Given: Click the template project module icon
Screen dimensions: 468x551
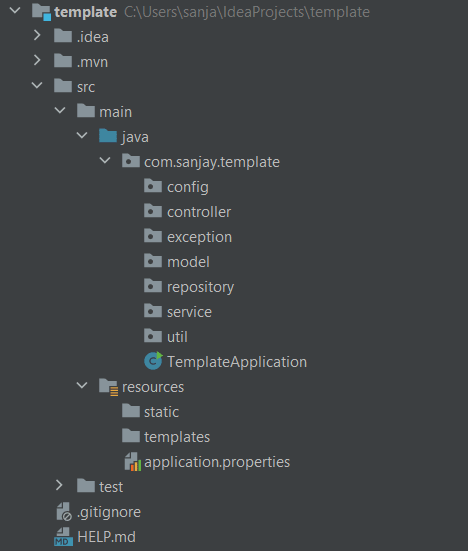Looking at the screenshot, I should coord(41,12).
